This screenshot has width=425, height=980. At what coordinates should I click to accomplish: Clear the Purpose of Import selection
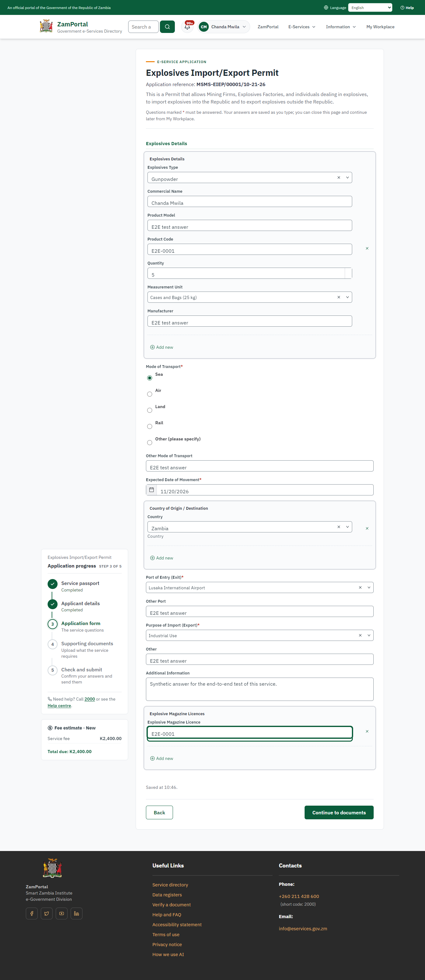pyautogui.click(x=360, y=635)
